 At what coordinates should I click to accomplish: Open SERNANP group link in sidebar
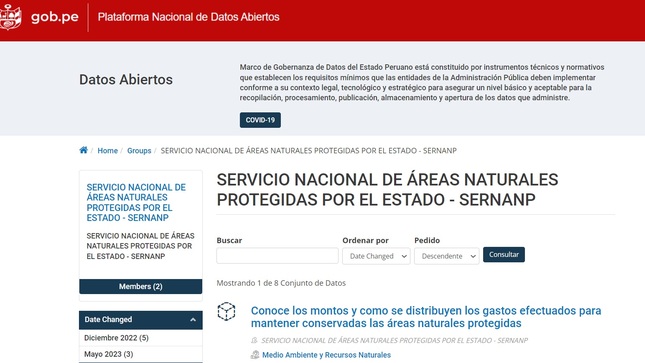136,202
